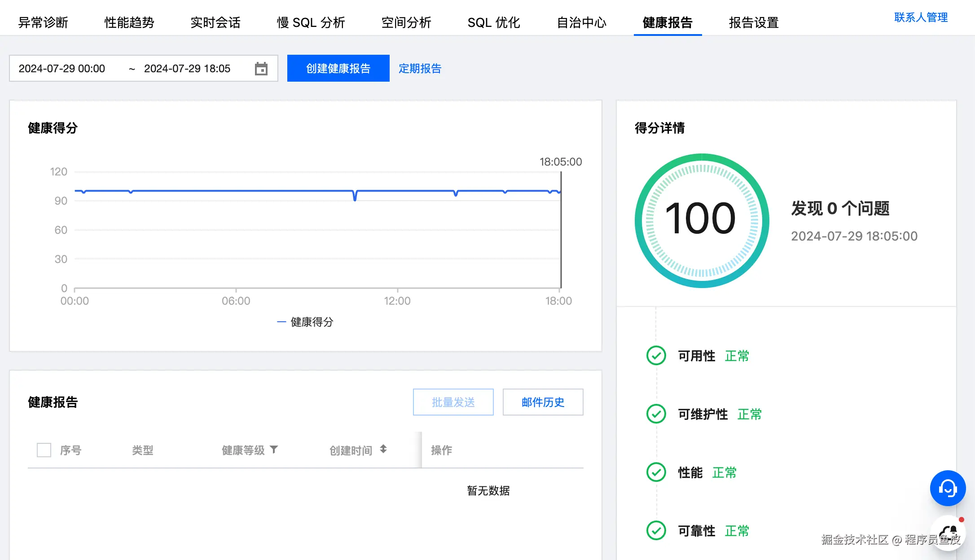The width and height of the screenshot is (975, 560).
Task: Click the calendar icon in date range
Action: (261, 69)
